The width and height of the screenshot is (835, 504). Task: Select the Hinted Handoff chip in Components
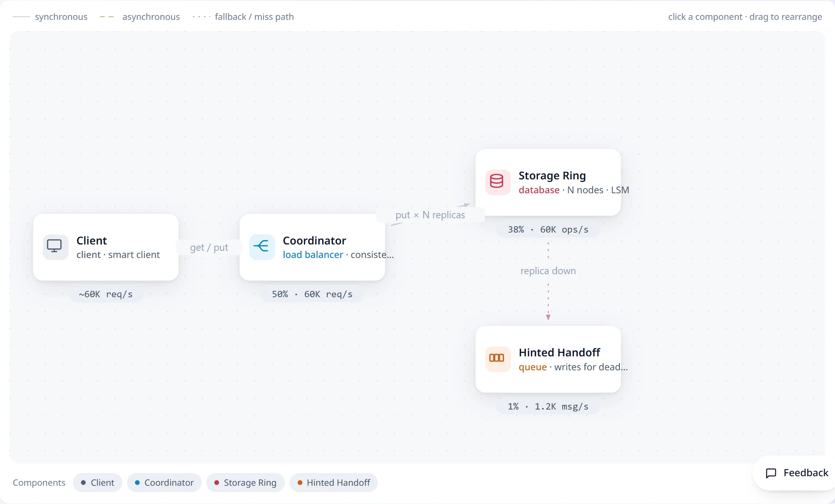coord(334,483)
